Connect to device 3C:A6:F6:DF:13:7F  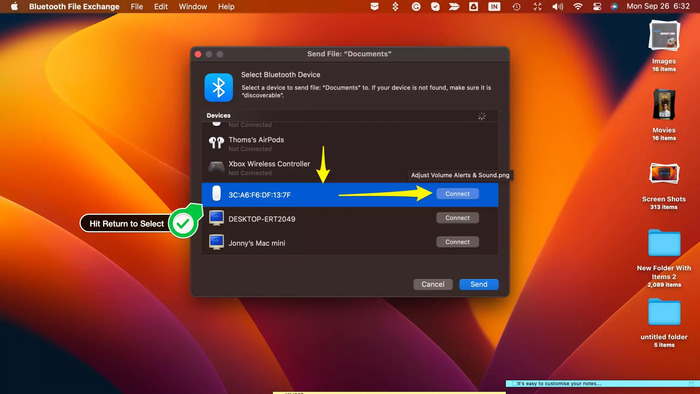(x=457, y=194)
